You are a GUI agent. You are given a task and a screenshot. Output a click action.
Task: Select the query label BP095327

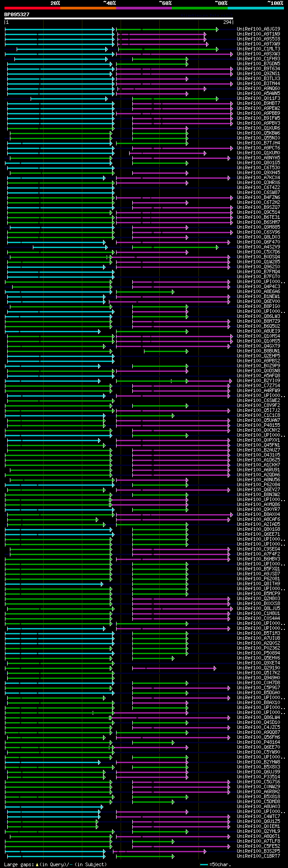[17, 14]
